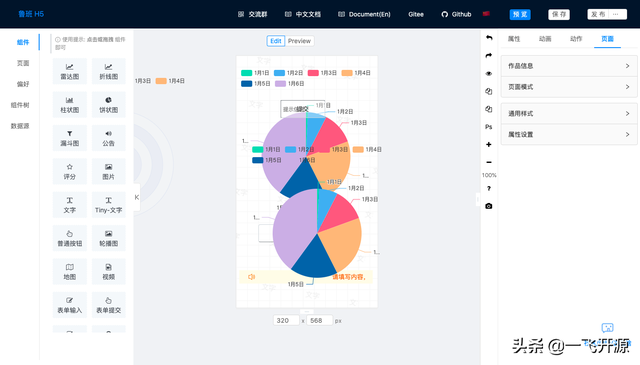
Task: Add the video (视频) component
Action: [109, 272]
